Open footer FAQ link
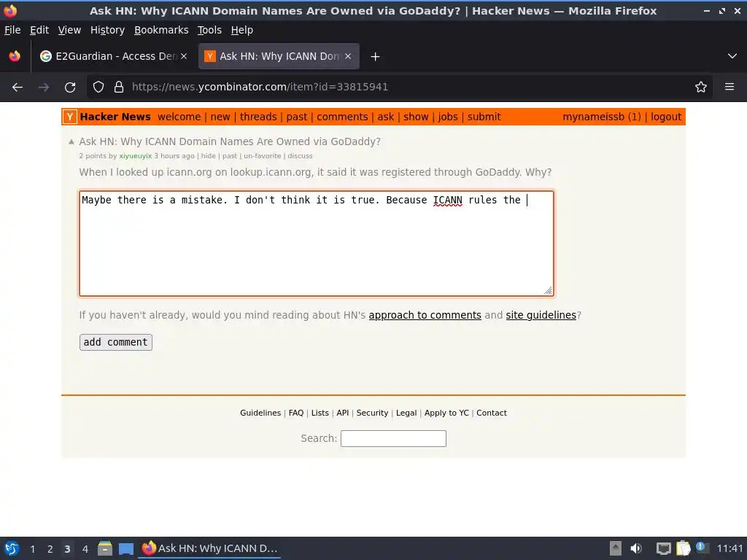Viewport: 747px width, 560px height. [x=296, y=413]
